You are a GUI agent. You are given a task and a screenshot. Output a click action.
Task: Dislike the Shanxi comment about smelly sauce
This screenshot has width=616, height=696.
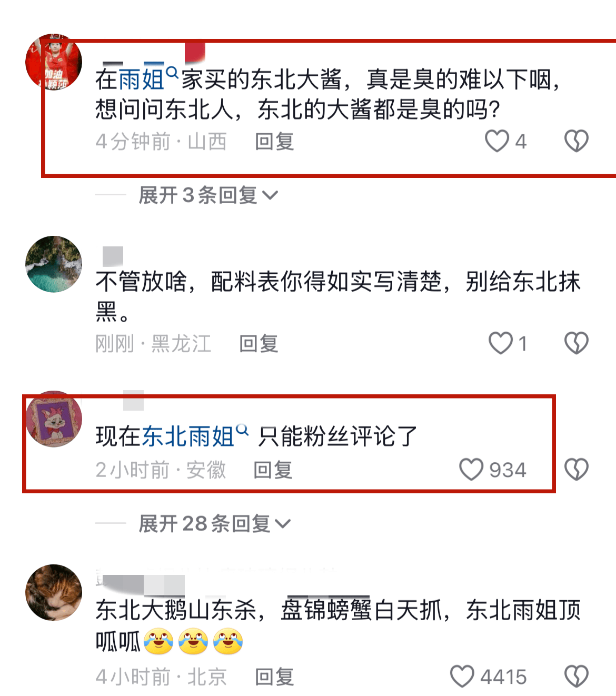click(576, 141)
